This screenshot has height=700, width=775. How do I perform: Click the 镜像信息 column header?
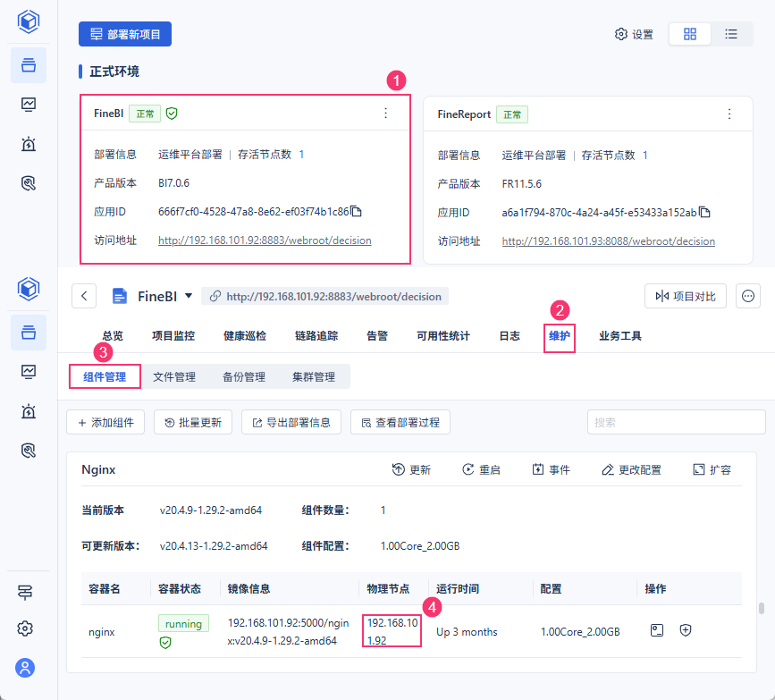point(249,589)
